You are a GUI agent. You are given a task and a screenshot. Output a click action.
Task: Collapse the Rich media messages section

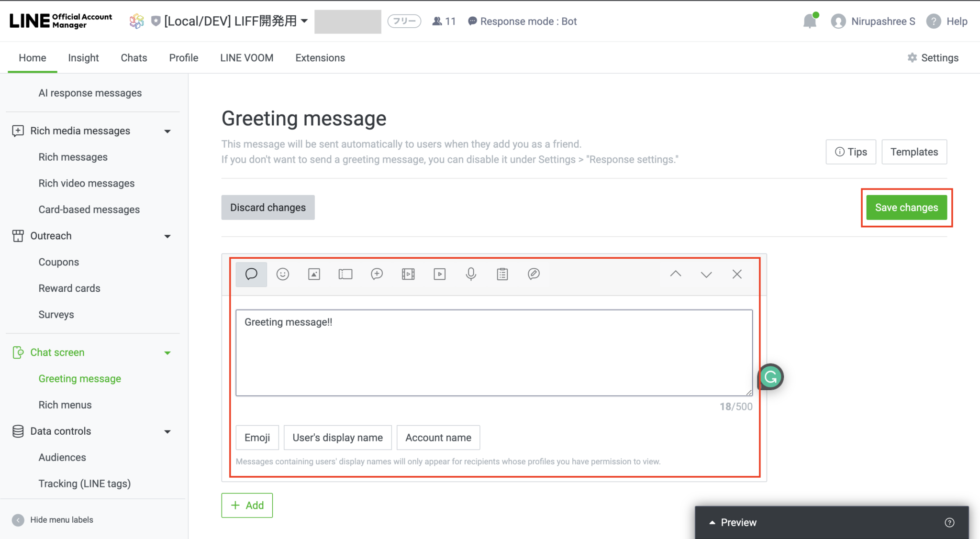(167, 131)
